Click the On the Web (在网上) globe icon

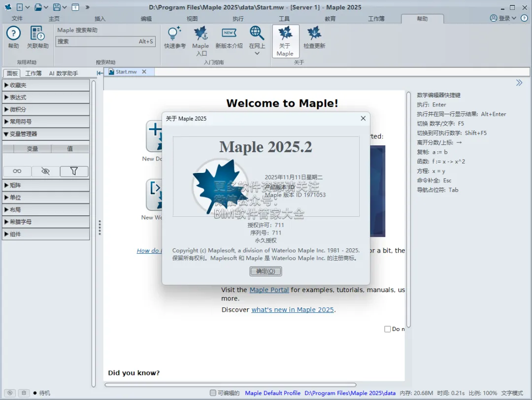pyautogui.click(x=257, y=33)
